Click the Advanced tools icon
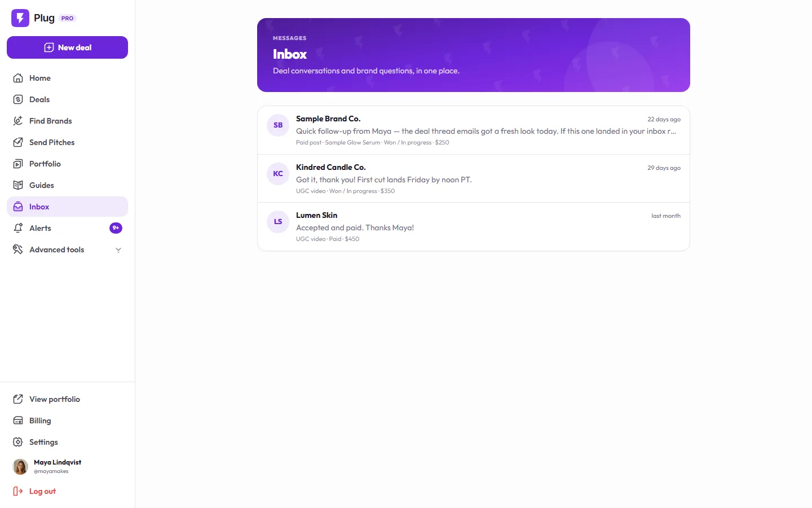Screen dimensions: 812x508 click(x=18, y=249)
